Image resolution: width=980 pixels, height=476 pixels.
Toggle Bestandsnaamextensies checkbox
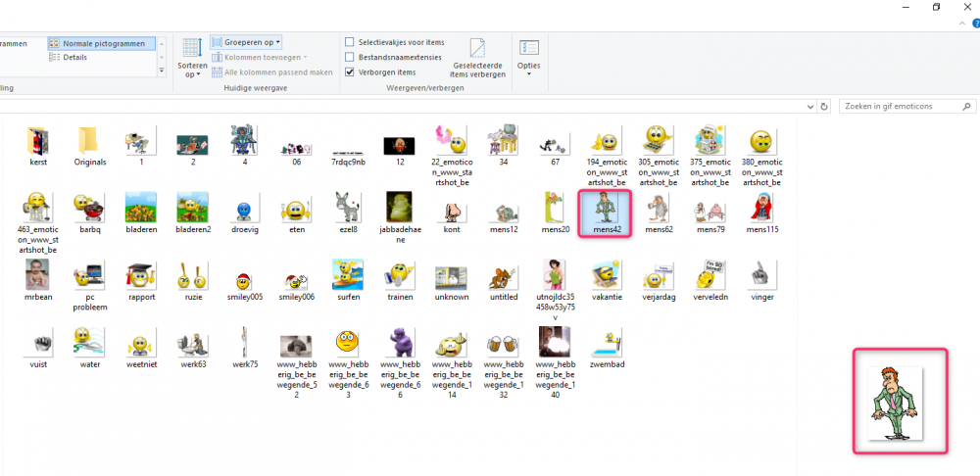click(350, 57)
